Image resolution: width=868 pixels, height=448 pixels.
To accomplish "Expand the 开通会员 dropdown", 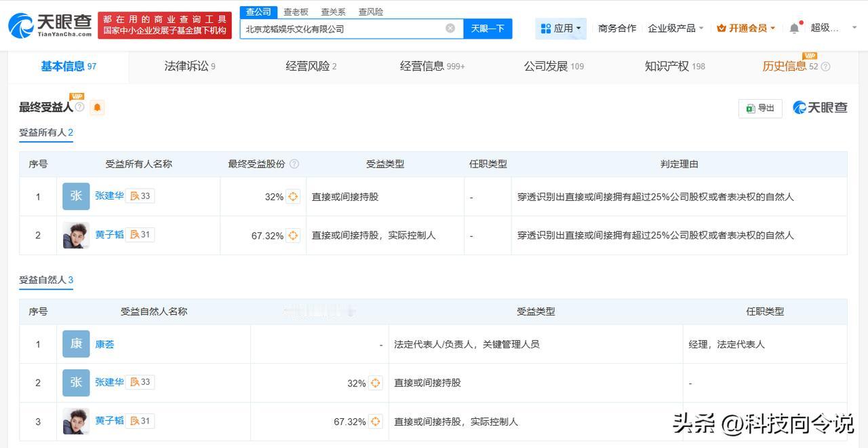I will [x=746, y=28].
